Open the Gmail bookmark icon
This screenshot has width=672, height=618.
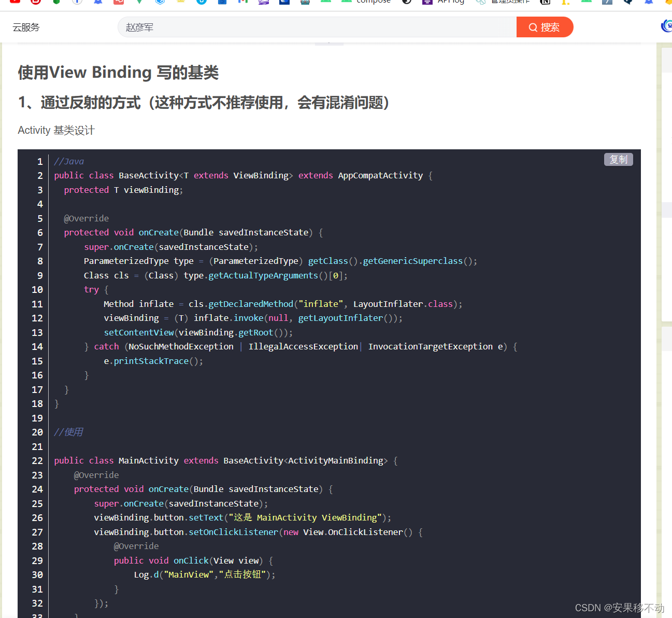pos(242,2)
